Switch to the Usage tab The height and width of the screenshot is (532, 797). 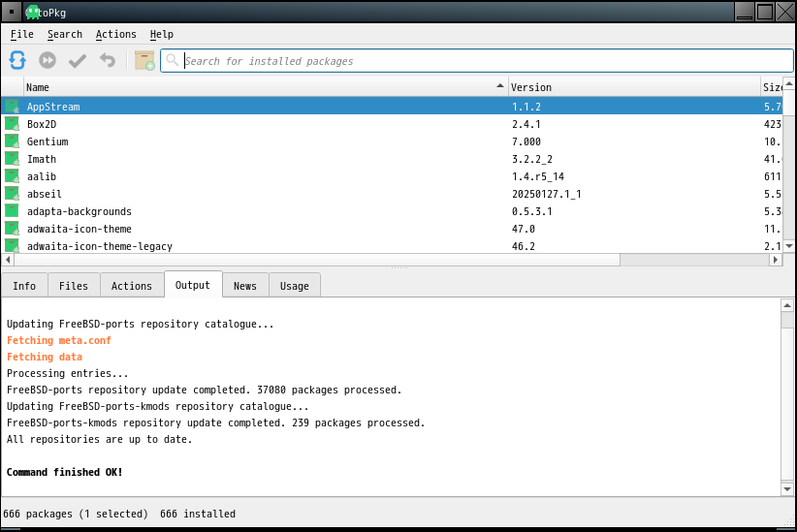tap(295, 286)
